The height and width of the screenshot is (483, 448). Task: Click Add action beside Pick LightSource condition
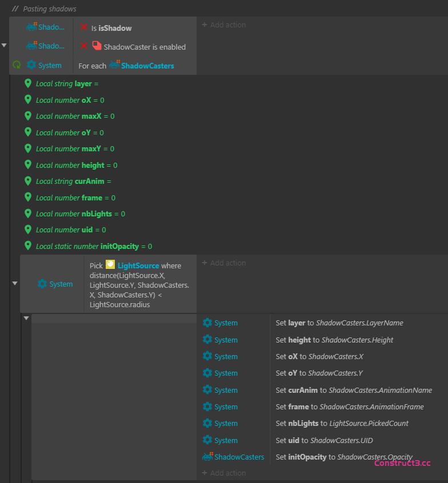tap(223, 263)
